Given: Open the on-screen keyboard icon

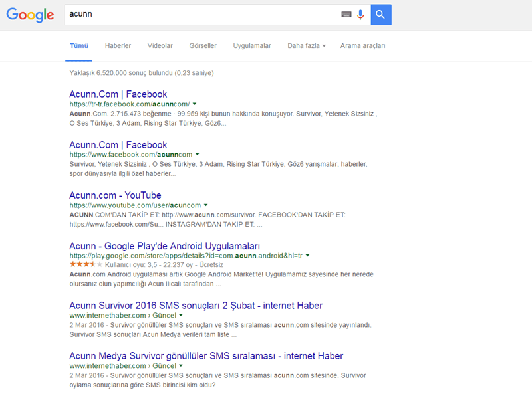Looking at the screenshot, I should tap(346, 15).
